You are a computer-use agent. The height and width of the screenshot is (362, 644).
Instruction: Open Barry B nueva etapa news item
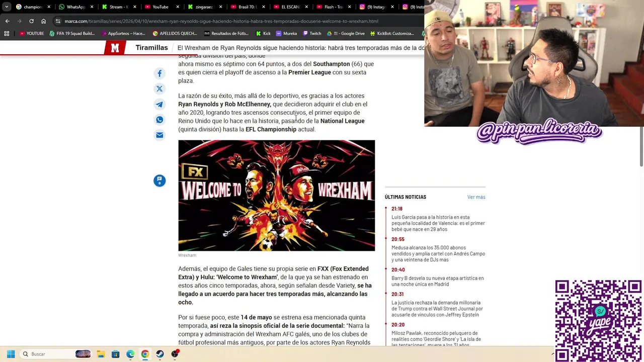[438, 281]
